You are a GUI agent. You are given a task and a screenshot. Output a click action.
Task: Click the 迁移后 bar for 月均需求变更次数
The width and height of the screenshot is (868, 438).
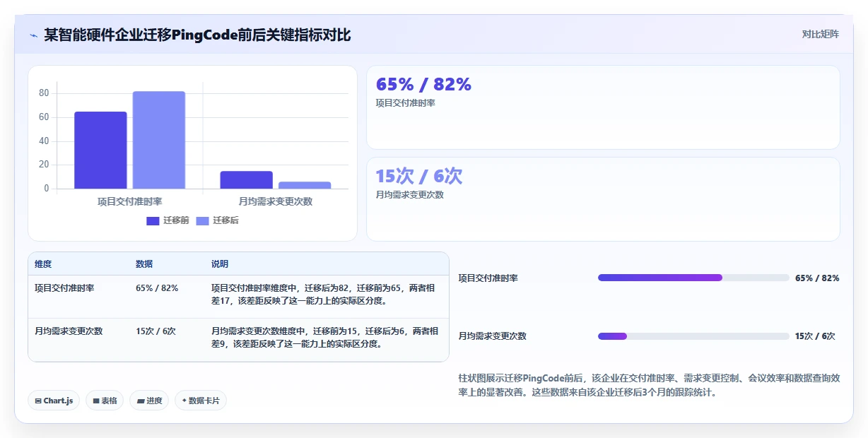pos(305,185)
